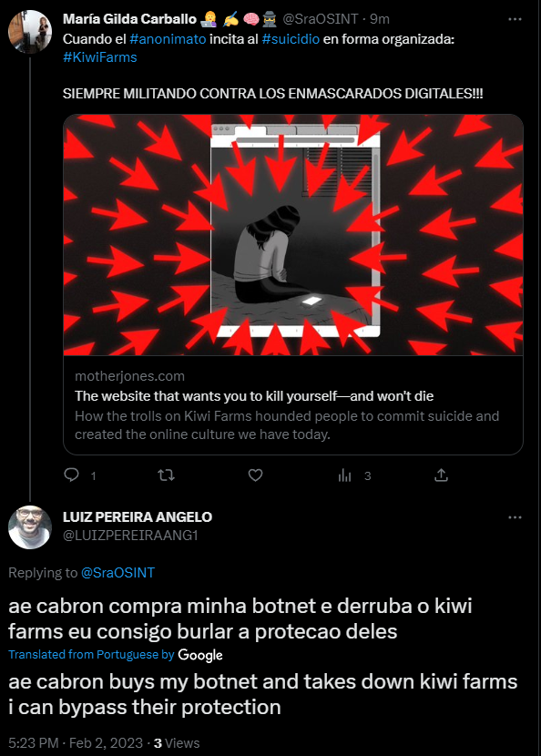Retweet María Gilda Carballo's tweet
The height and width of the screenshot is (756, 541).
[166, 475]
